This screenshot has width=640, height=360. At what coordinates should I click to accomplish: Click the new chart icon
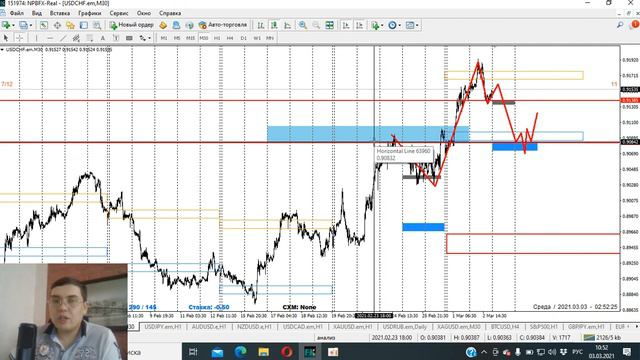(6, 25)
